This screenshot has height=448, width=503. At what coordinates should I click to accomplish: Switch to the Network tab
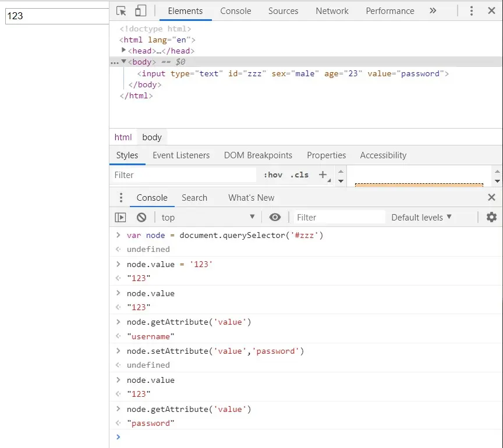tap(332, 11)
